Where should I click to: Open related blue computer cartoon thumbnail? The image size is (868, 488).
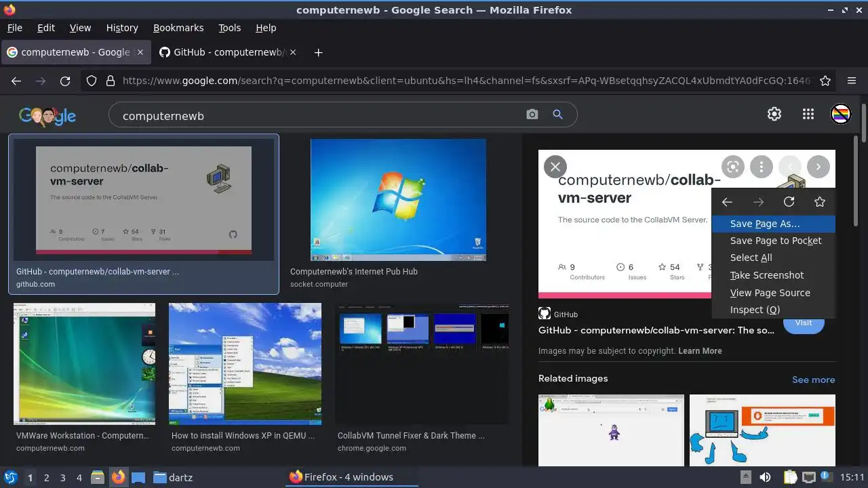762,430
